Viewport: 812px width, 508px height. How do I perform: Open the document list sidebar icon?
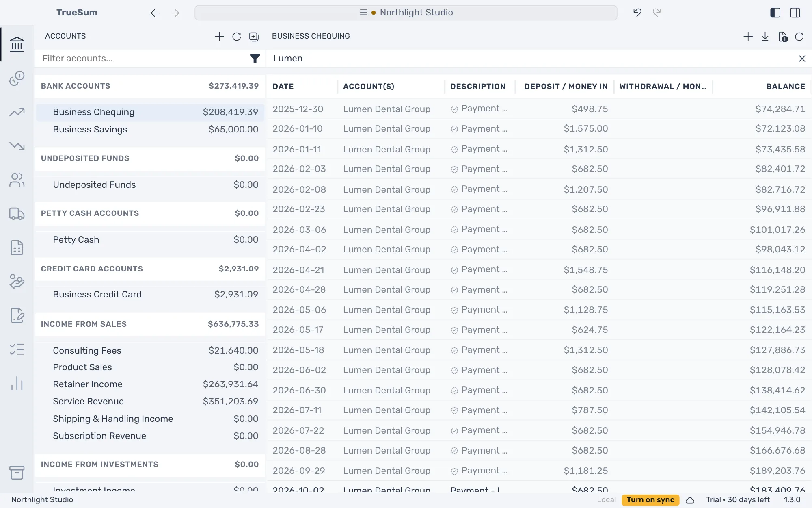point(17,247)
